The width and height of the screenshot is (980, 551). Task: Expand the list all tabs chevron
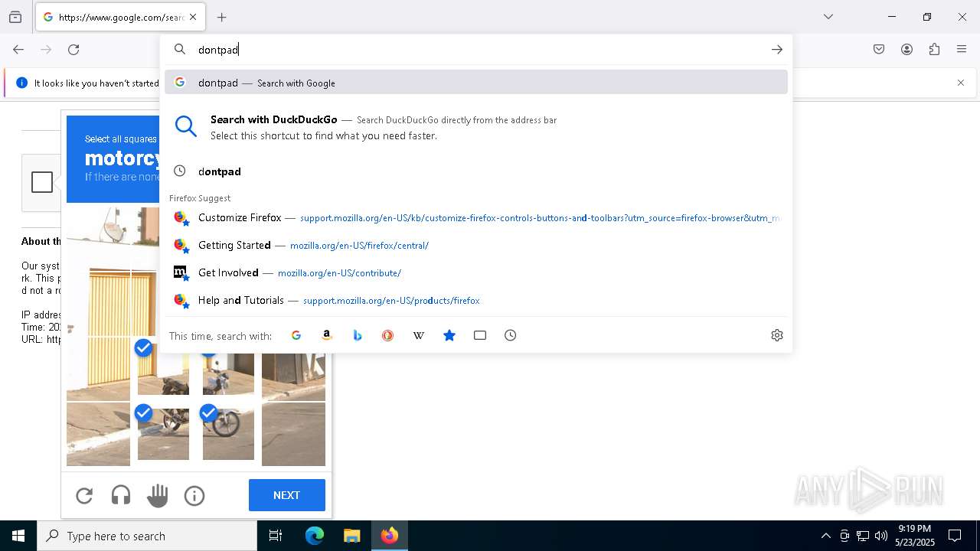(828, 17)
